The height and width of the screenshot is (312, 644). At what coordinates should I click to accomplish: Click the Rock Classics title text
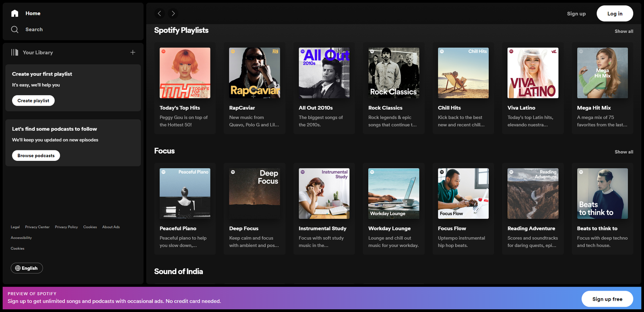click(385, 108)
